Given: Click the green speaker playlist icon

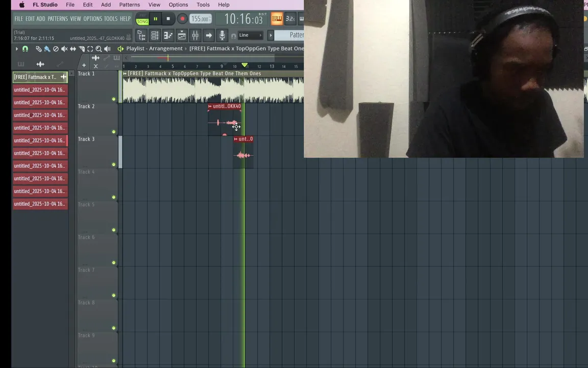Looking at the screenshot, I should (120, 49).
